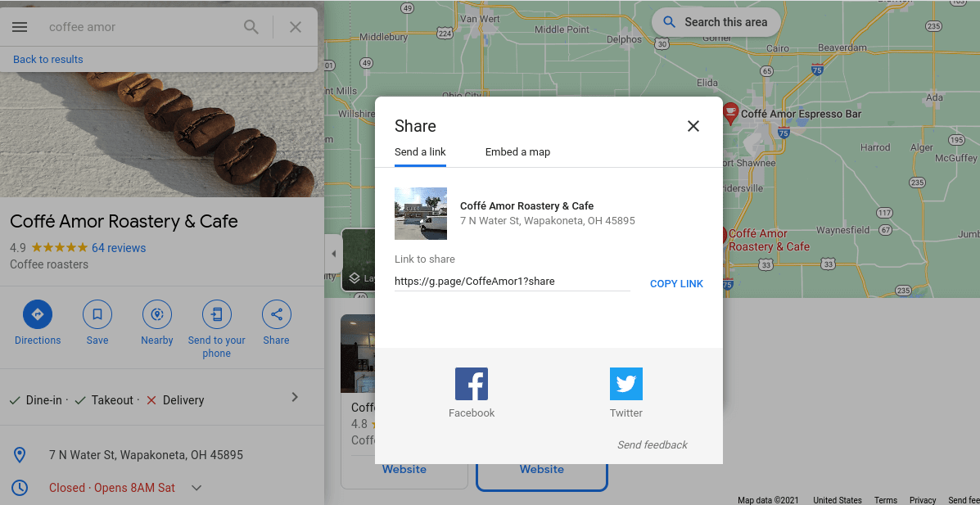Close the Share dialog
Image resolution: width=980 pixels, height=505 pixels.
(x=693, y=126)
